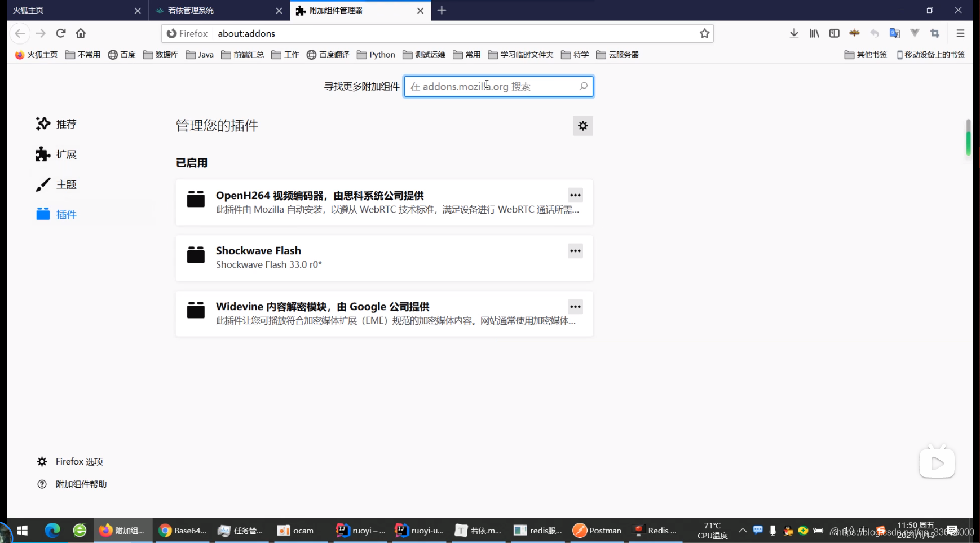Open the 360 browser taskbar icon
This screenshot has height=543, width=980.
click(x=80, y=531)
